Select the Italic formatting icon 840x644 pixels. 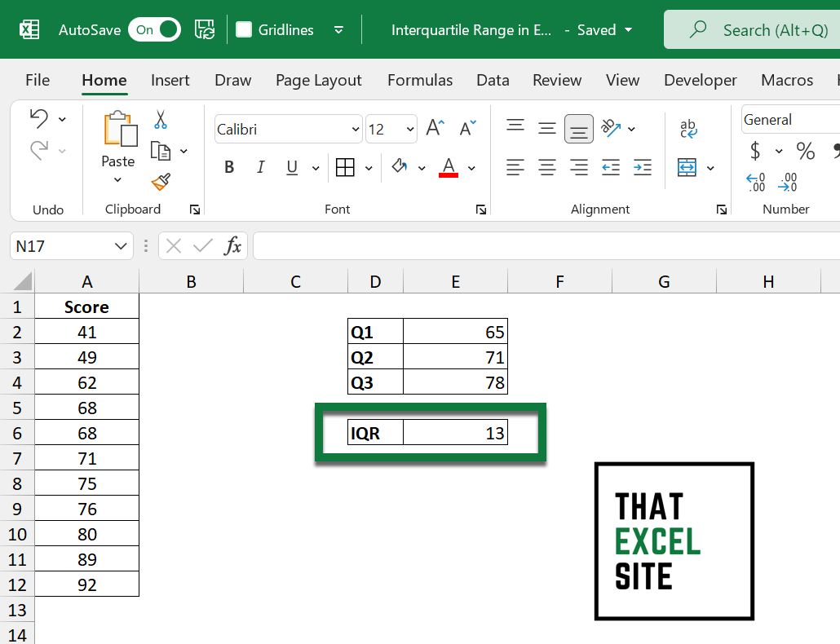260,167
